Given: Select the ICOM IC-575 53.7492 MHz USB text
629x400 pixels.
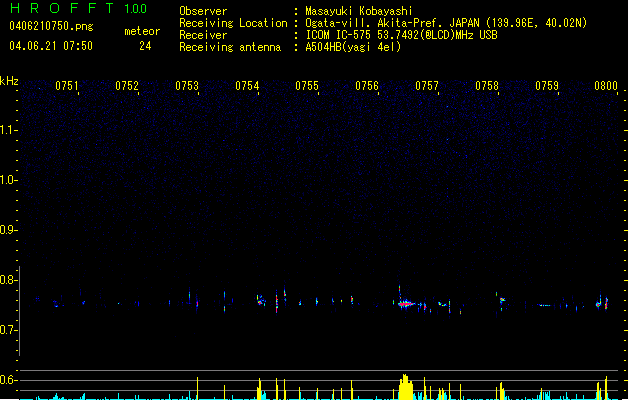Looking at the screenshot, I should [x=402, y=35].
